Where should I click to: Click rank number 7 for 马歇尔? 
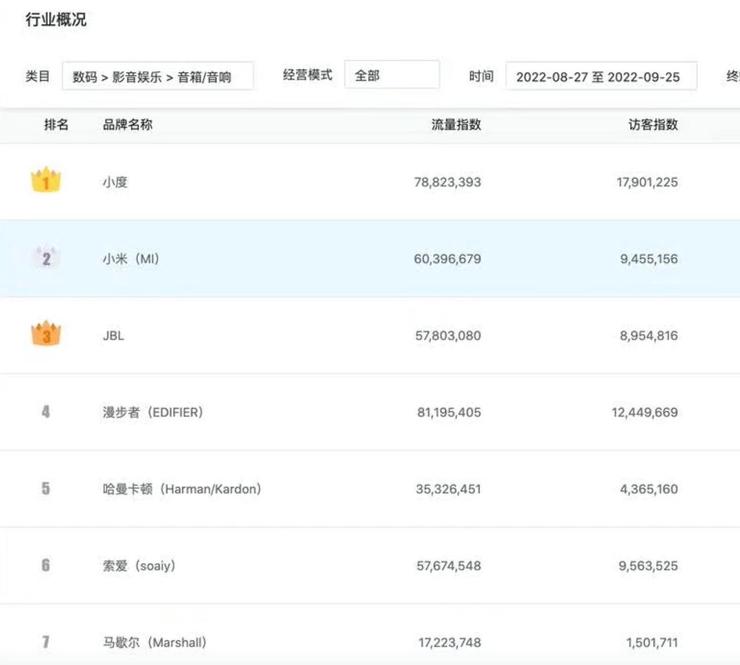pyautogui.click(x=46, y=642)
